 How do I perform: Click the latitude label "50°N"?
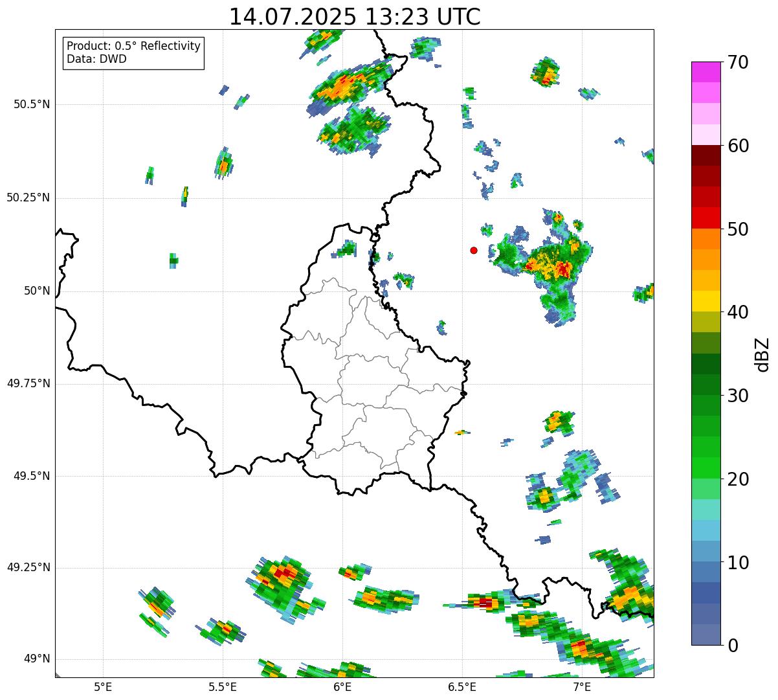(37, 291)
